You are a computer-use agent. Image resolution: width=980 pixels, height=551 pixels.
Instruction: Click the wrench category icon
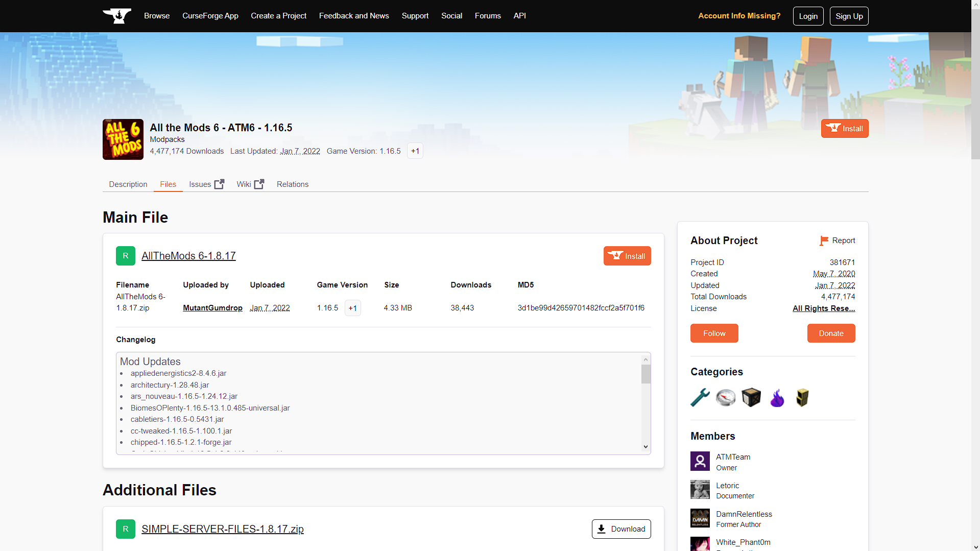[x=700, y=397]
